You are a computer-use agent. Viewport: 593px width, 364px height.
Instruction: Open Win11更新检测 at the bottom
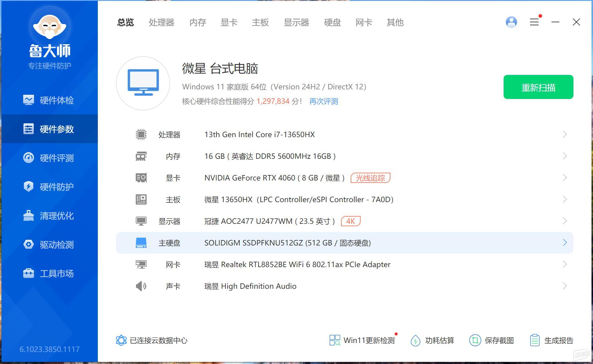tap(362, 340)
